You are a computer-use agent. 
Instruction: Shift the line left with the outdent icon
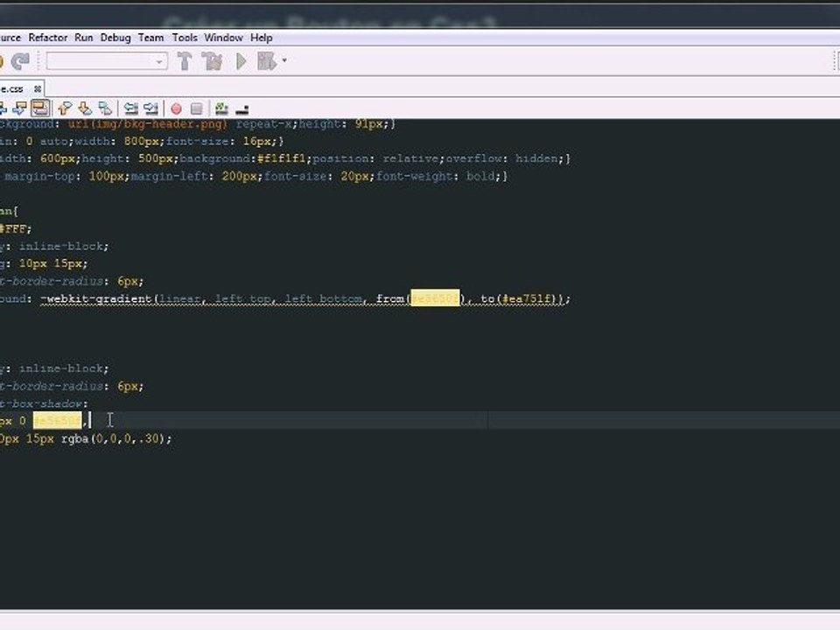tap(130, 108)
